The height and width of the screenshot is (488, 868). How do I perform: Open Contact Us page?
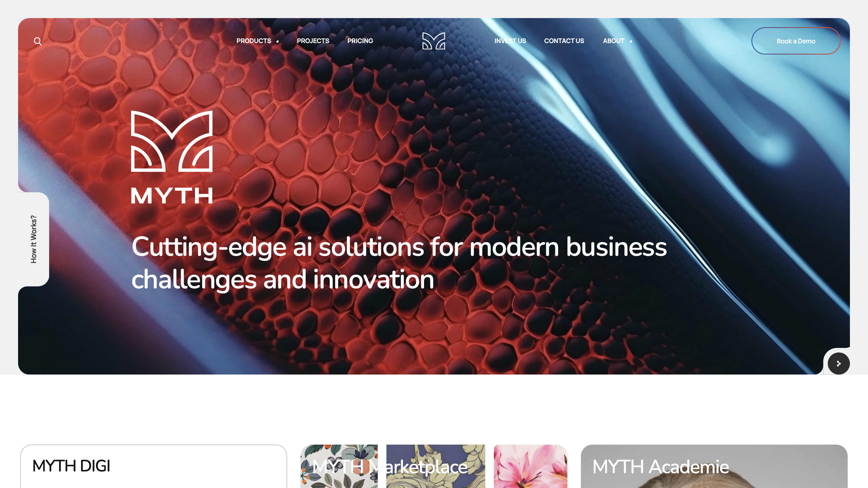pyautogui.click(x=564, y=41)
